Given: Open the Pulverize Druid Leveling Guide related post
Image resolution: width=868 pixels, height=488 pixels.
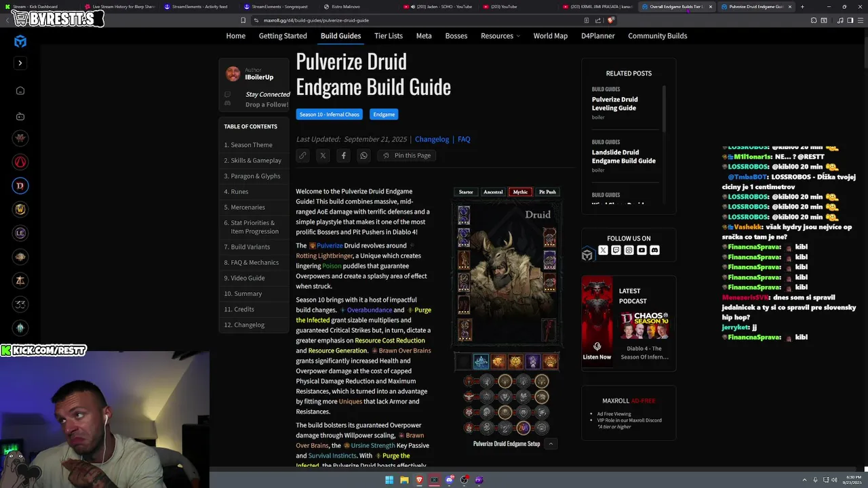Looking at the screenshot, I should click(x=614, y=104).
